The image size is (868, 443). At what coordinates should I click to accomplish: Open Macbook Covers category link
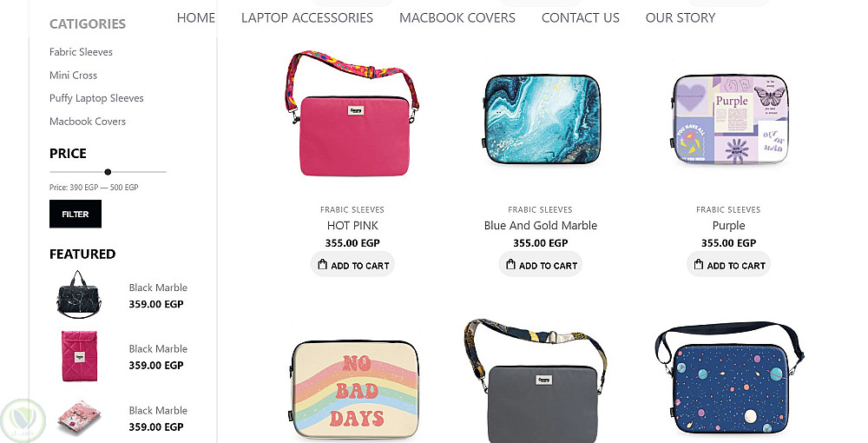tap(88, 122)
